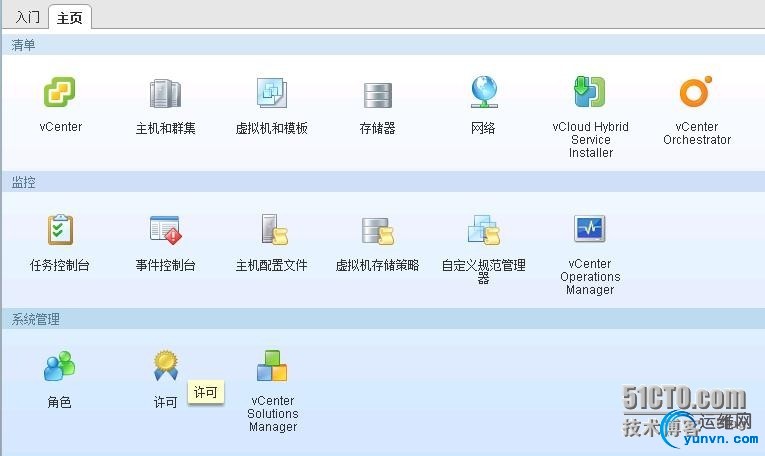Click the '角色' text label

point(59,402)
